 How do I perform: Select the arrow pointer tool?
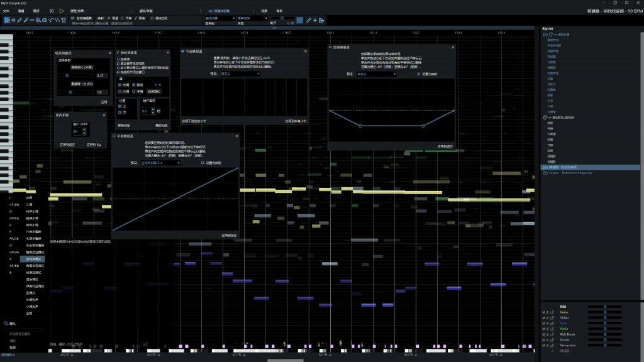[6, 19]
